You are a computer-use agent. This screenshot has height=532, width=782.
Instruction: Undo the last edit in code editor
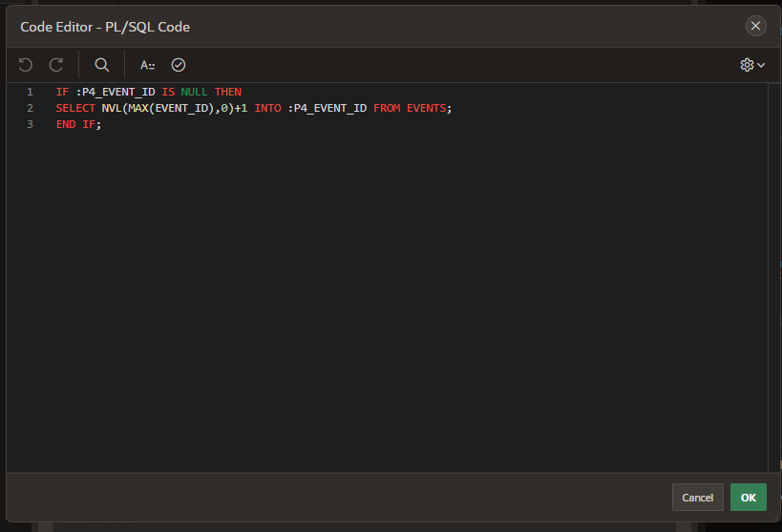(26, 65)
